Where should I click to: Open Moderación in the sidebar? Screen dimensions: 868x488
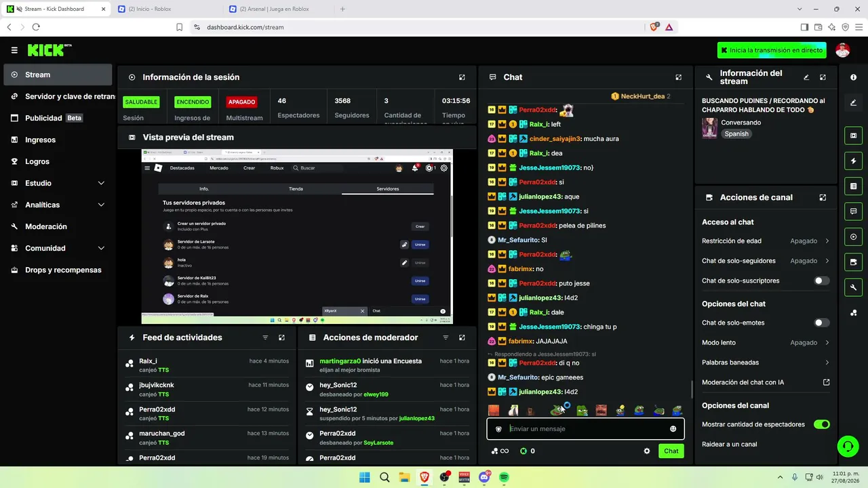58,226
